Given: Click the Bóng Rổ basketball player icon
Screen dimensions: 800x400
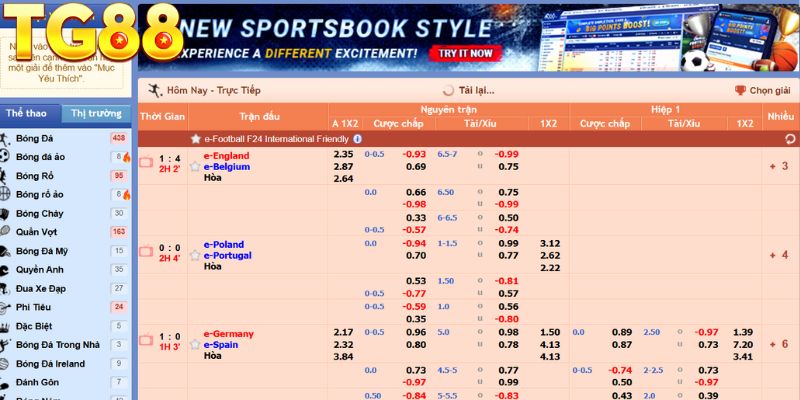Looking at the screenshot, I should tap(4, 176).
